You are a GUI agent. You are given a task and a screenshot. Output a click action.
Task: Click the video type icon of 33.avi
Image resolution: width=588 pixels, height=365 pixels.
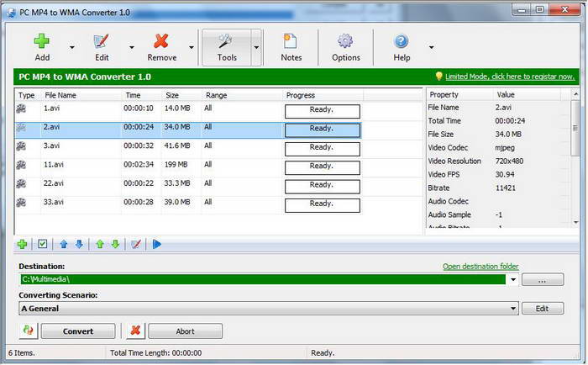coord(21,203)
